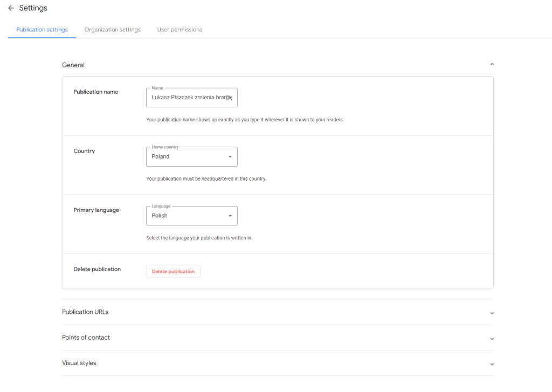
Task: Expand Visual styles using the chevron icon
Action: (492, 364)
